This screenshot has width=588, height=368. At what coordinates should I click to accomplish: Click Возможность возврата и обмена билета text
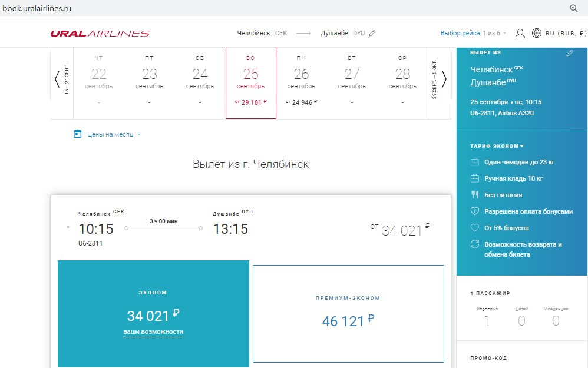[523, 249]
